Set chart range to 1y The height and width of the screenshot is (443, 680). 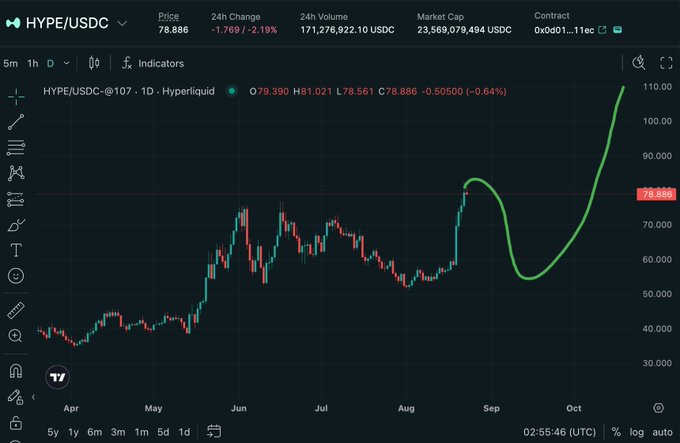pyautogui.click(x=73, y=432)
